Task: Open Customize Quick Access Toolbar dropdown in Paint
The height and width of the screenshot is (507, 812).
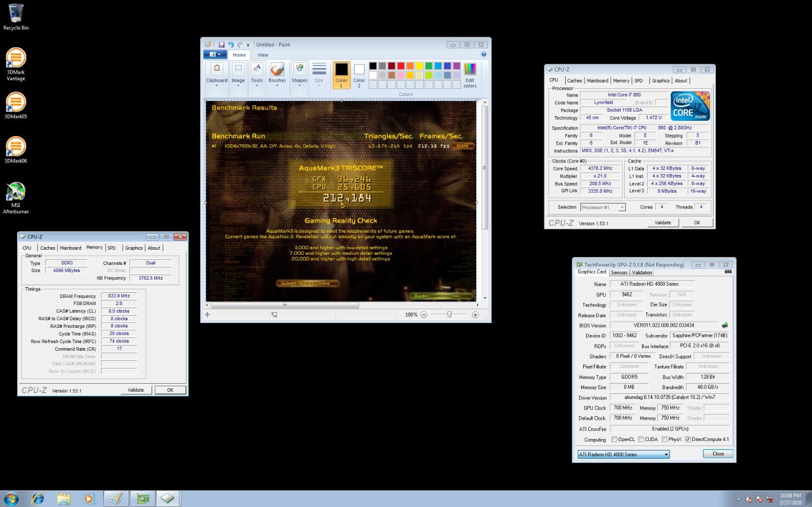Action: coord(248,45)
